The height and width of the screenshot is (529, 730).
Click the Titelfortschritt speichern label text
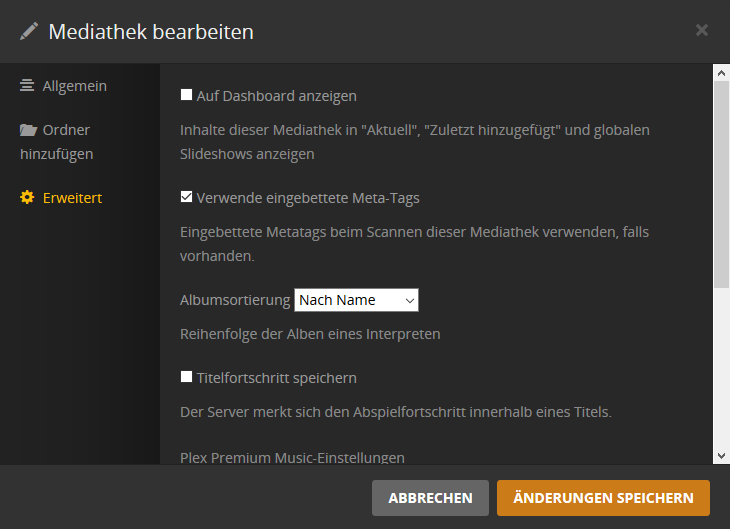(x=277, y=378)
